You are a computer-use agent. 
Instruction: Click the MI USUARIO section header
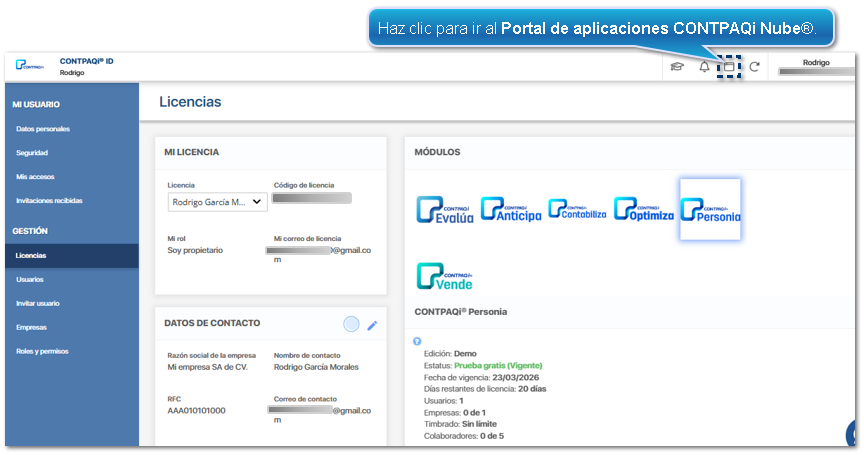tap(36, 104)
